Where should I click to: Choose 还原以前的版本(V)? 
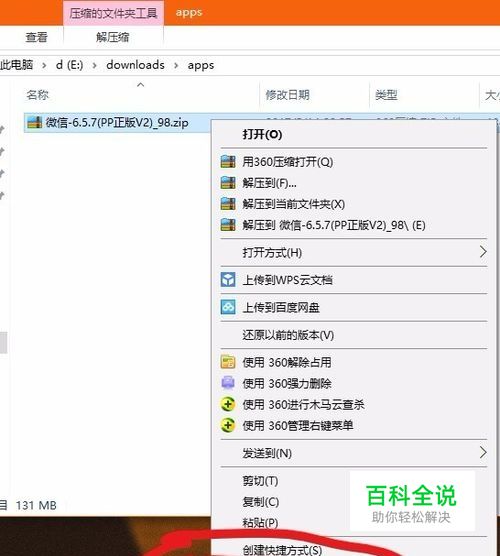click(288, 335)
